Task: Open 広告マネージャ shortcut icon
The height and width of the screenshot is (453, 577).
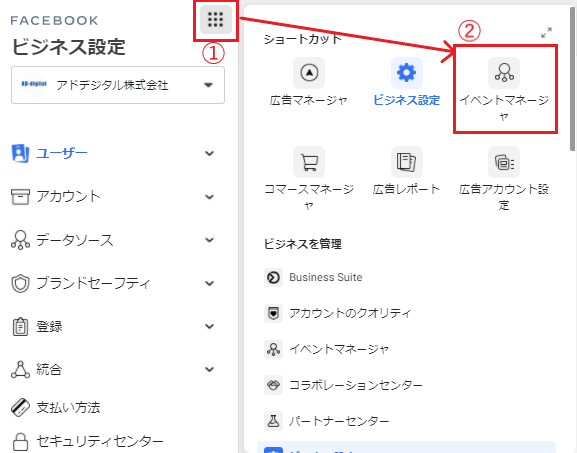Action: point(309,72)
